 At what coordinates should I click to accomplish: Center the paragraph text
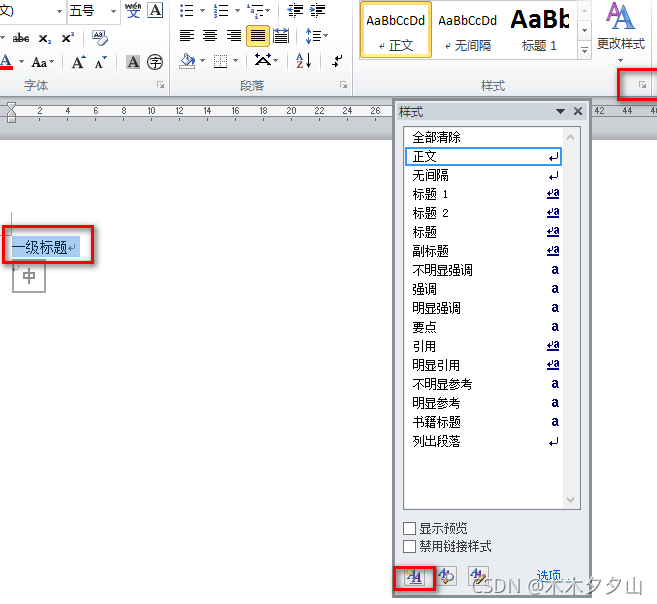[210, 36]
